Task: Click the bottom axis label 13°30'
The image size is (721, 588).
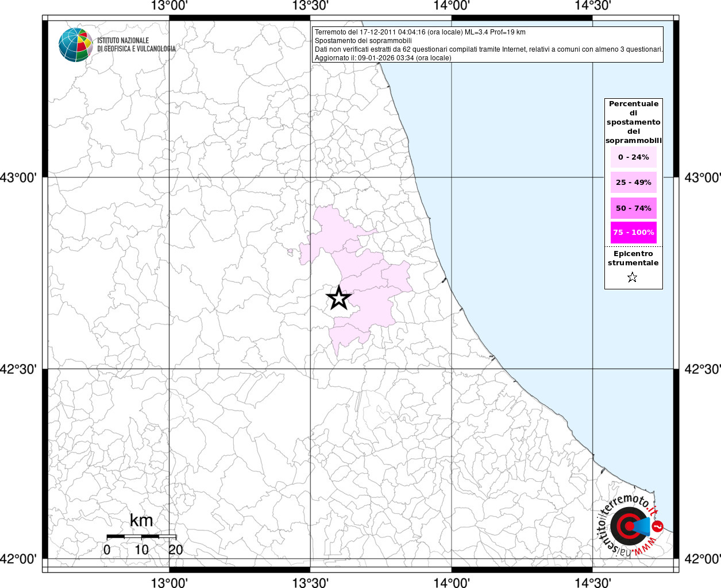Action: point(310,582)
